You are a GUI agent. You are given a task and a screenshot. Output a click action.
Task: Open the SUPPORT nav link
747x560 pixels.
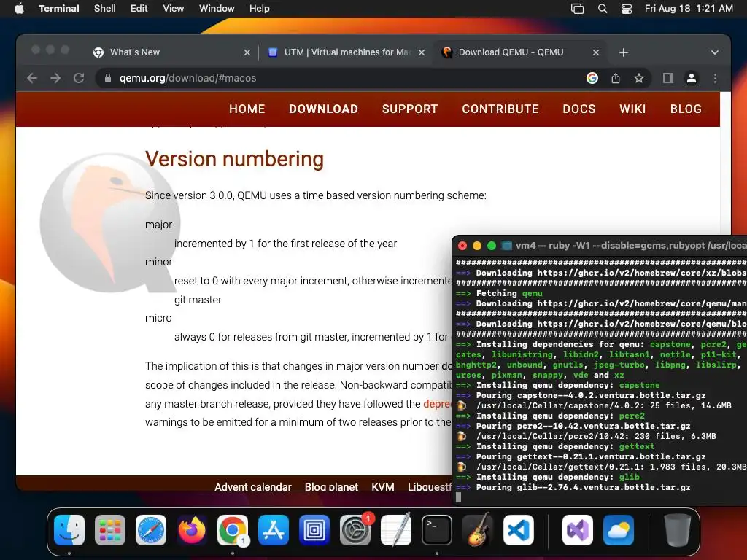pyautogui.click(x=410, y=109)
